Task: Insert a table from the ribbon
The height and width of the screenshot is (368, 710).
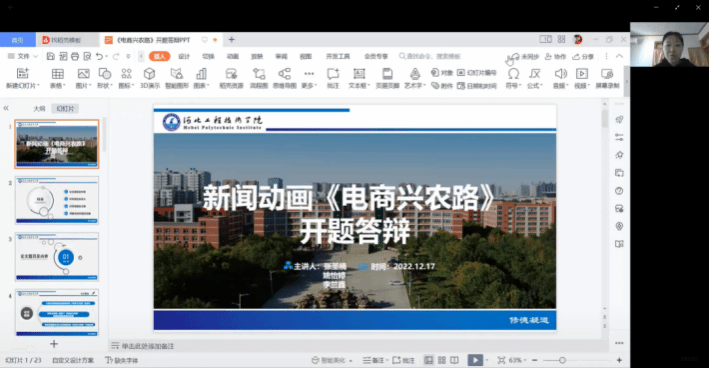Action: 58,78
